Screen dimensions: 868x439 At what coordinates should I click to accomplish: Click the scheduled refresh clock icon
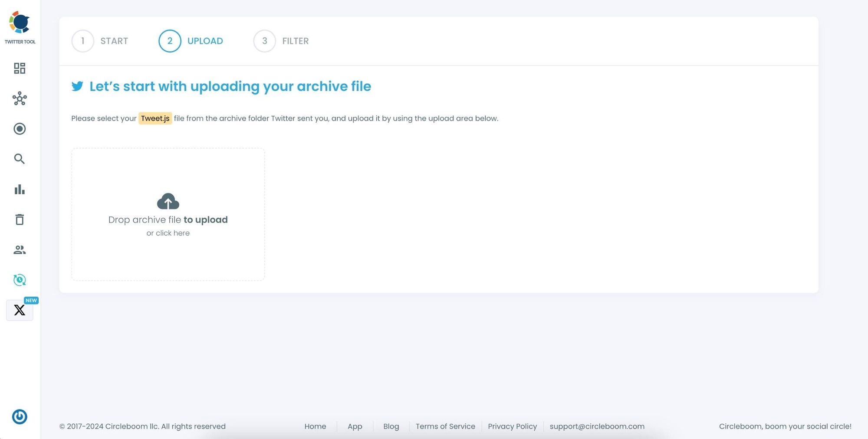coord(19,280)
